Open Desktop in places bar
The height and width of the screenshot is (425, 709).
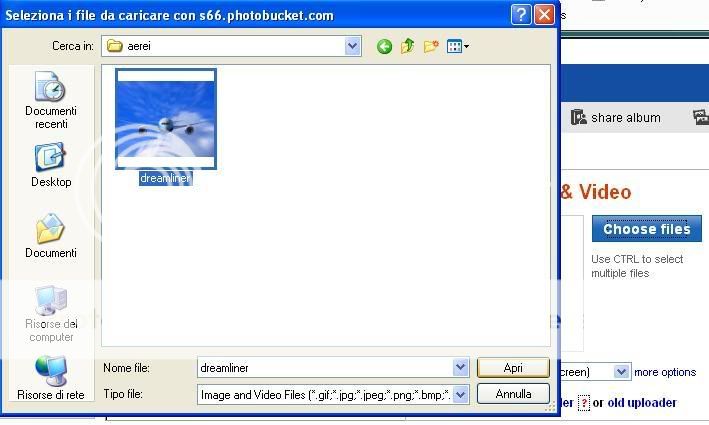pyautogui.click(x=51, y=165)
